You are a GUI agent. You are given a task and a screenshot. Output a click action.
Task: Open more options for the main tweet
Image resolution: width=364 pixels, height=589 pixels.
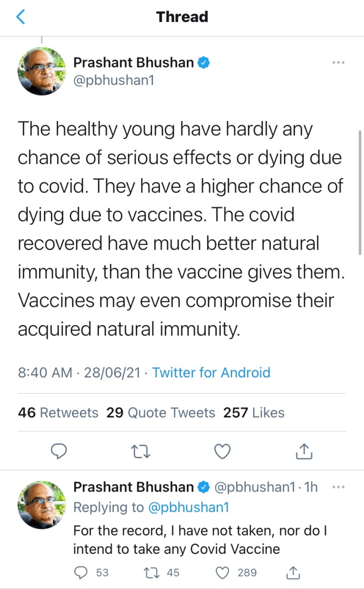338,63
